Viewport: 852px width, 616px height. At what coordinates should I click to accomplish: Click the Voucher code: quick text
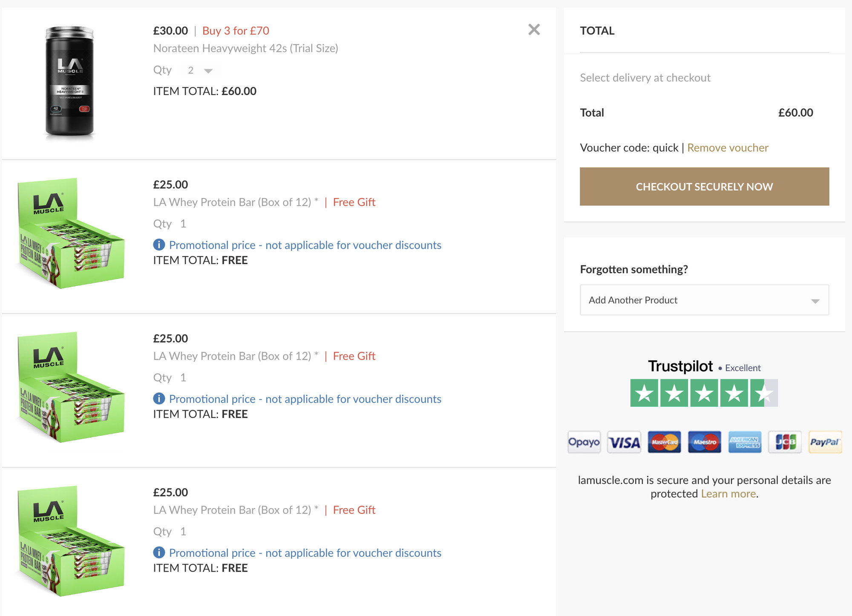coord(629,148)
